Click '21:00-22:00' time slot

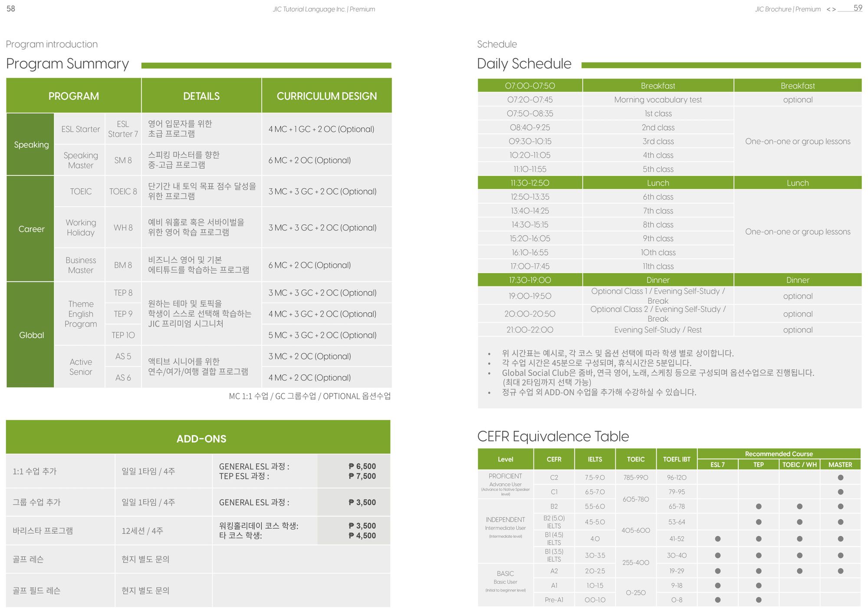[x=530, y=330]
